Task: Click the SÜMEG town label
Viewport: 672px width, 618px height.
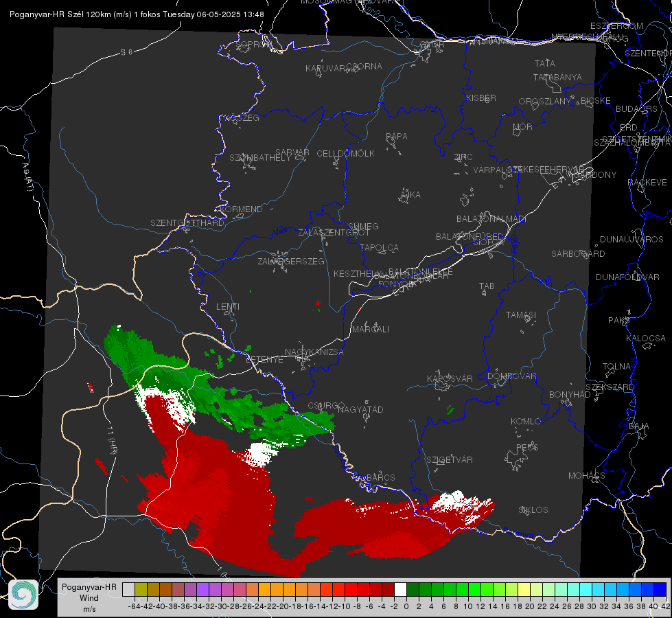Action: (x=363, y=226)
